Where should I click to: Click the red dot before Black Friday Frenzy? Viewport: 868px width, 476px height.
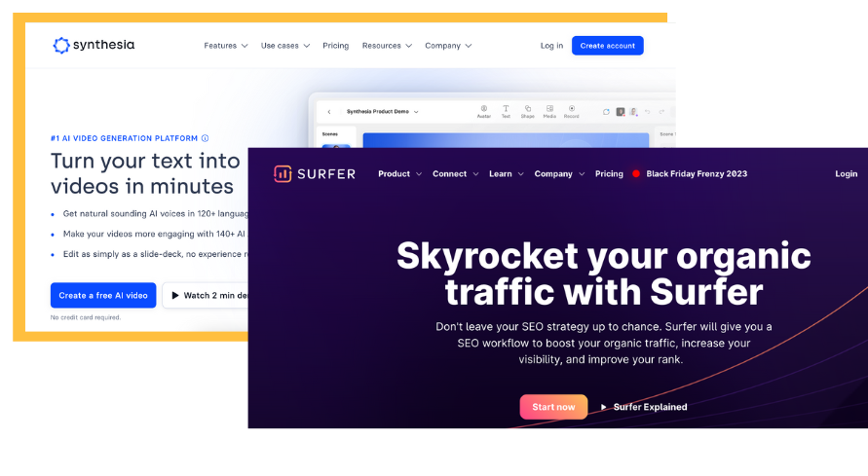636,173
